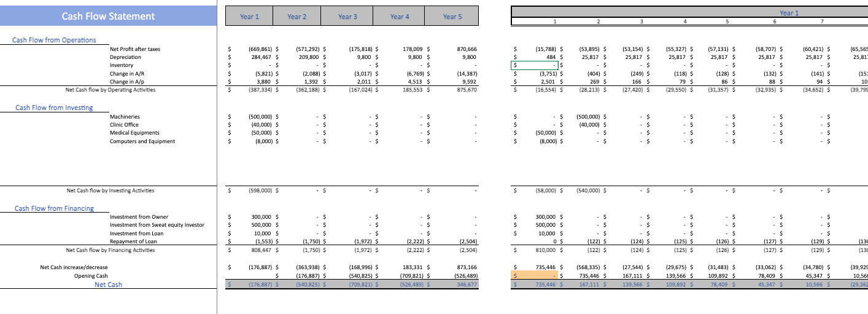Click the orange month 1 Opening Cash cell
Screen dimensions: 868x314
click(x=535, y=276)
